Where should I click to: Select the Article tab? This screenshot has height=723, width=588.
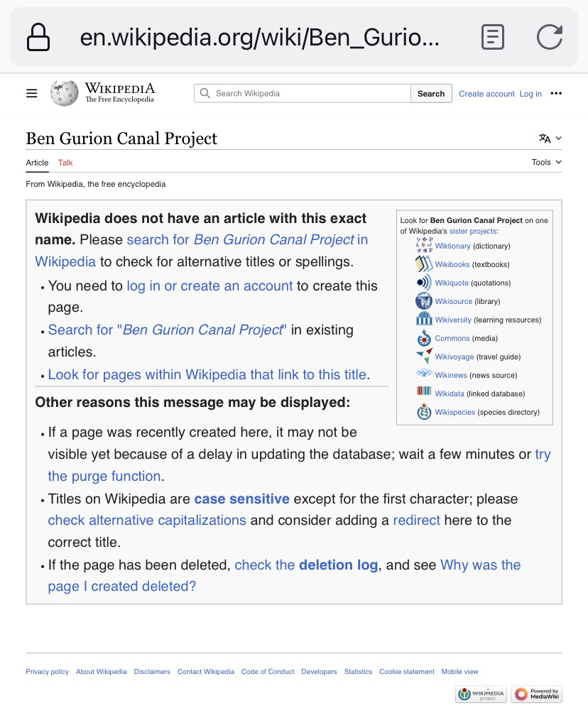pos(37,163)
